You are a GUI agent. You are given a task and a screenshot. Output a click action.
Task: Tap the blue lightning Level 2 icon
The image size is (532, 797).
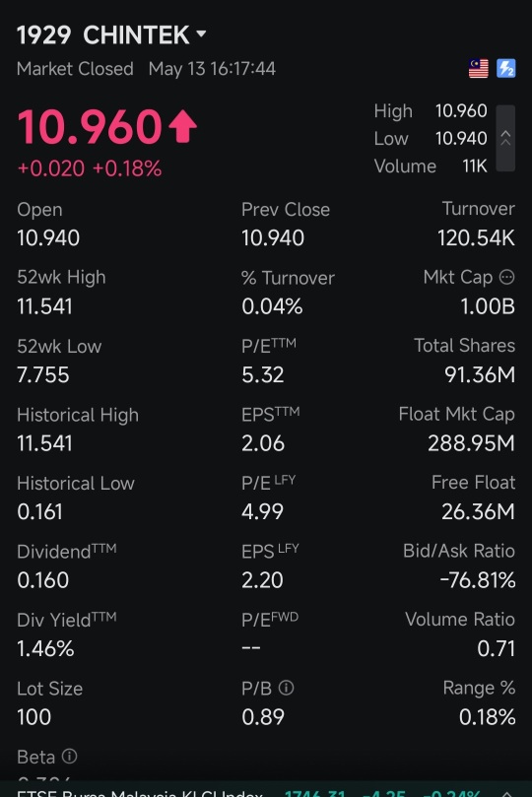(x=505, y=69)
